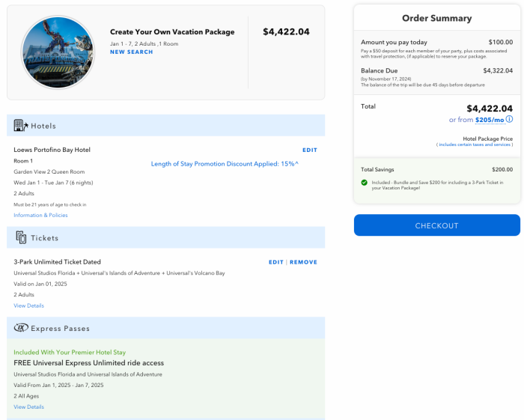Click Amount you pay today label
The width and height of the screenshot is (524, 420).
[x=394, y=43]
